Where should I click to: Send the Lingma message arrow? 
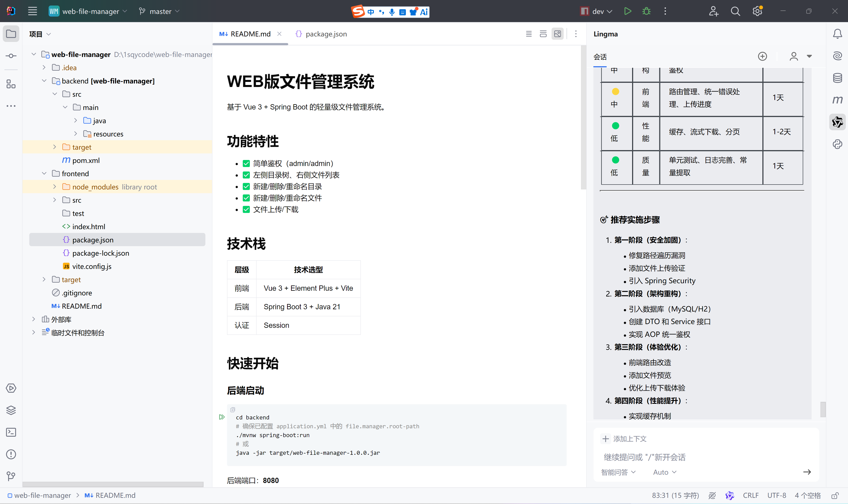807,472
